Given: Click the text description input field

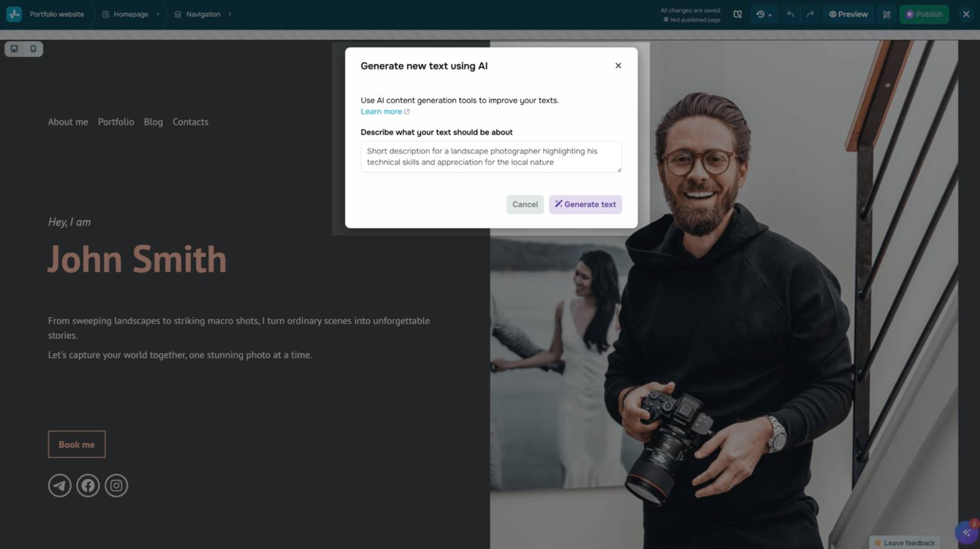Looking at the screenshot, I should click(490, 157).
